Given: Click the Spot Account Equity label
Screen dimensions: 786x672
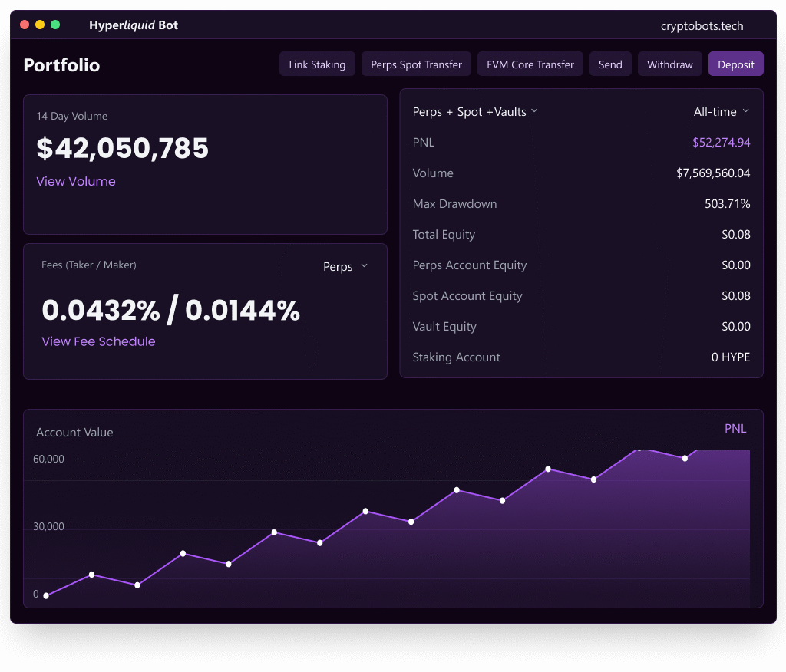Looking at the screenshot, I should pyautogui.click(x=467, y=296).
